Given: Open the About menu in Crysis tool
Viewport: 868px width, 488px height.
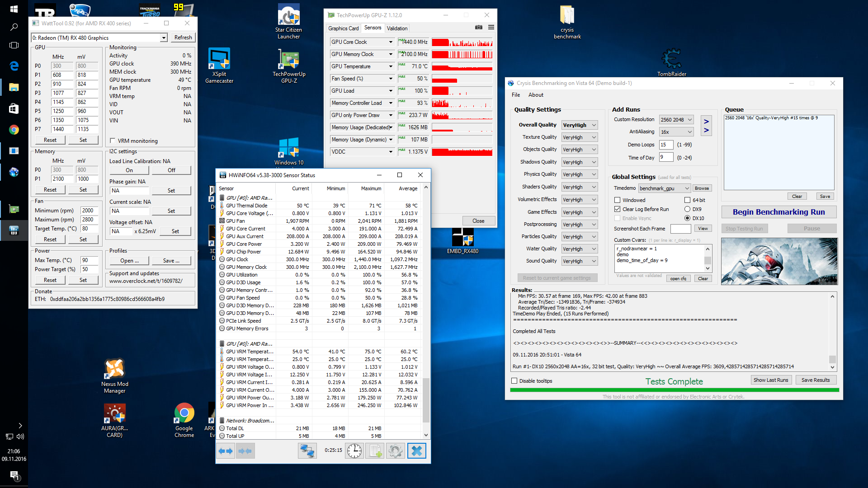Looking at the screenshot, I should (x=536, y=95).
